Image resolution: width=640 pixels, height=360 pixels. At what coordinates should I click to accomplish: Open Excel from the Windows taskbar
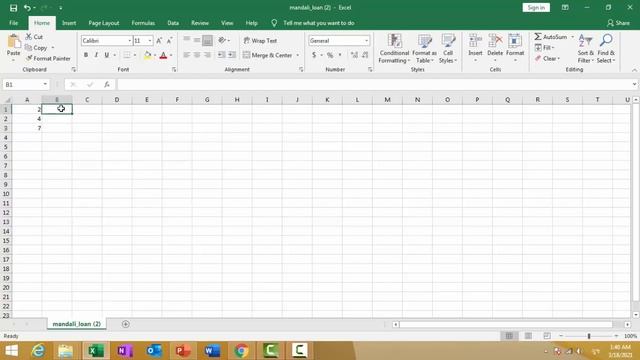(96, 351)
